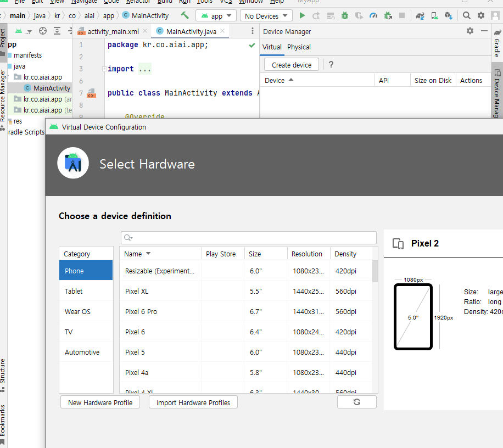Open the search options dropdown in device search field

click(x=128, y=238)
